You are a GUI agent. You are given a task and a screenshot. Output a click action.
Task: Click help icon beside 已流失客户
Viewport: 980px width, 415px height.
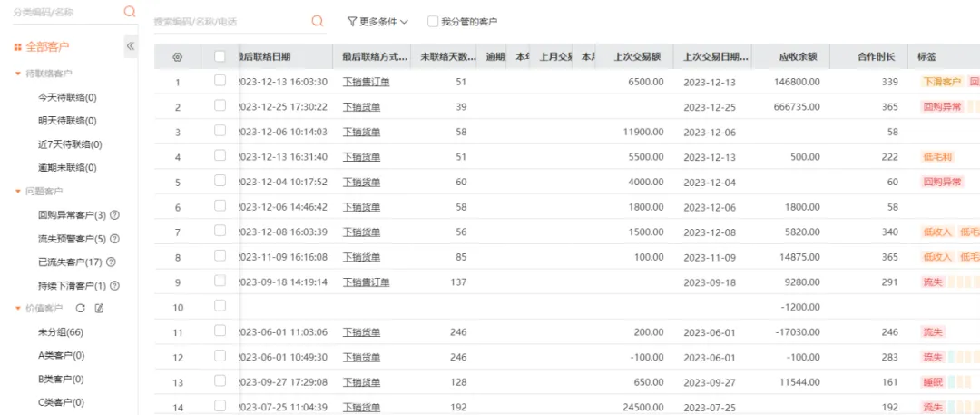[x=112, y=262]
